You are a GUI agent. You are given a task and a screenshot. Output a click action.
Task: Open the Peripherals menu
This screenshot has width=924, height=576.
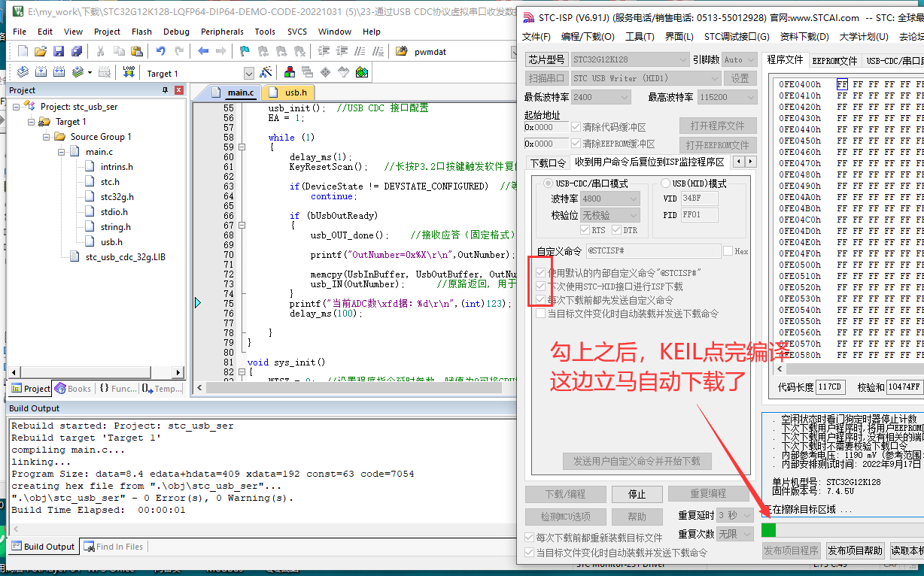pos(222,32)
